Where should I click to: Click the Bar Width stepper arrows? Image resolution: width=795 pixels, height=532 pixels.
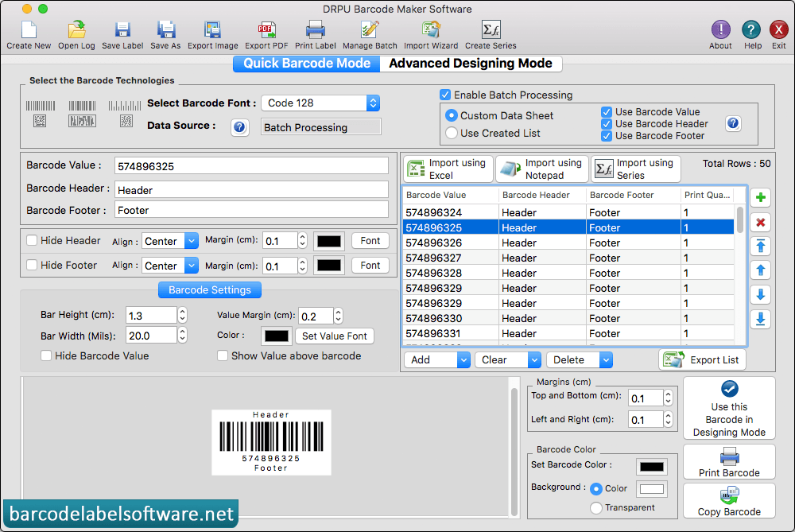(182, 336)
